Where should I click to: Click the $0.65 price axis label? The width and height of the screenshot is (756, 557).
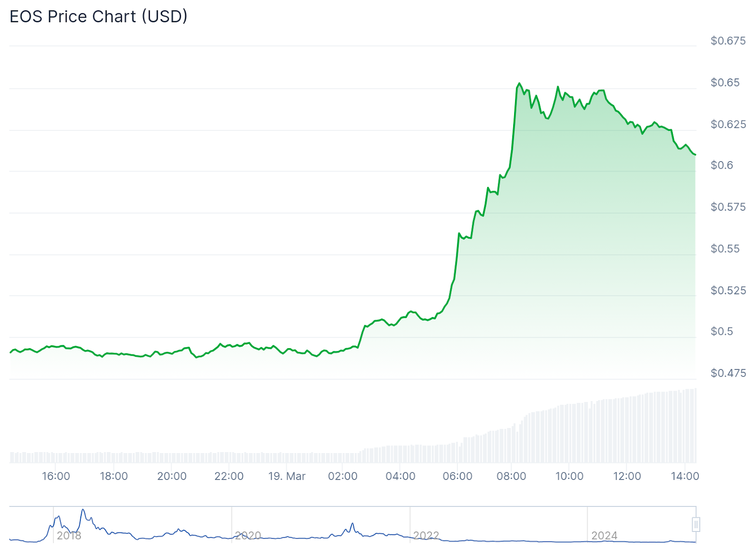coord(725,83)
